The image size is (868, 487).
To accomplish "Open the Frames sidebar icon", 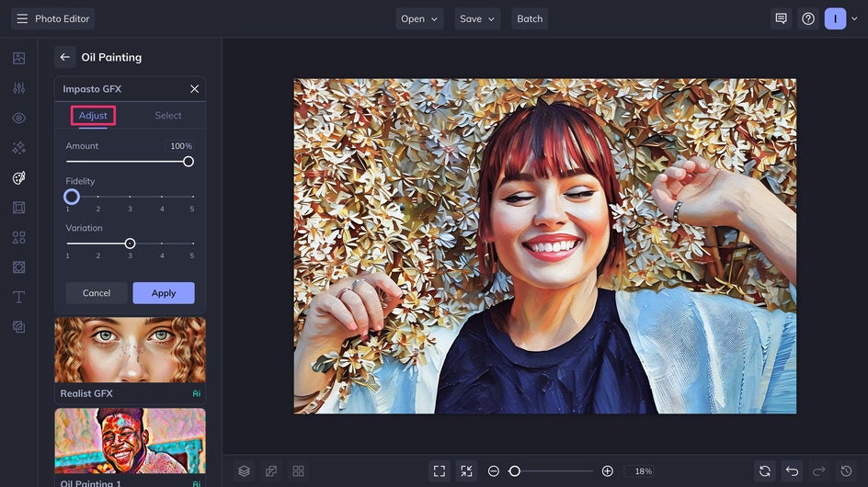I will click(18, 208).
